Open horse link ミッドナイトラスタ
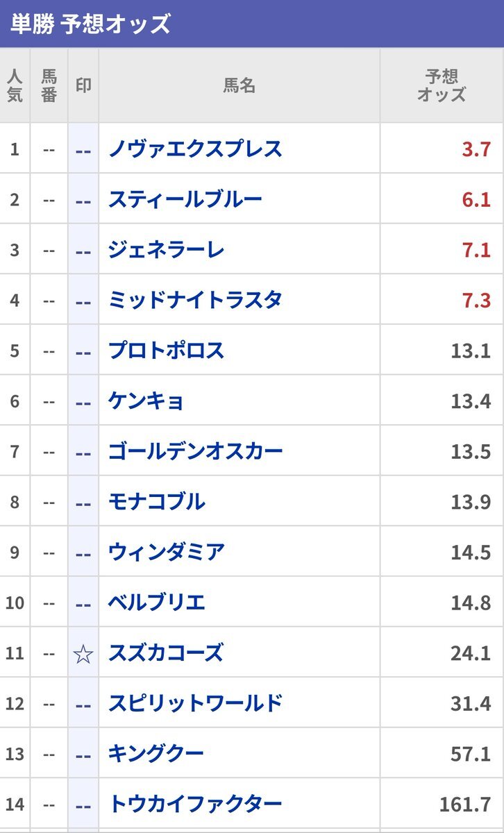 coord(195,300)
